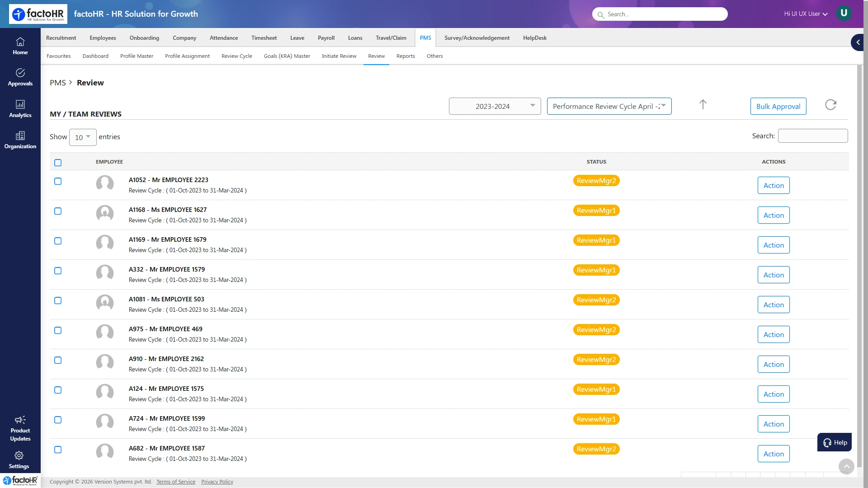This screenshot has height=488, width=868.
Task: Click the up arrow icon near Bulk Approval
Action: (x=703, y=105)
